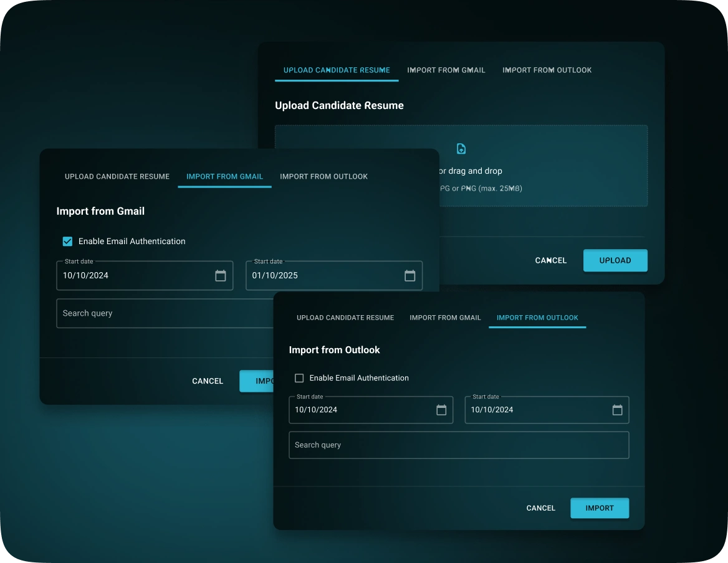The image size is (728, 563).
Task: Cancel the Gmail import
Action: pyautogui.click(x=208, y=381)
